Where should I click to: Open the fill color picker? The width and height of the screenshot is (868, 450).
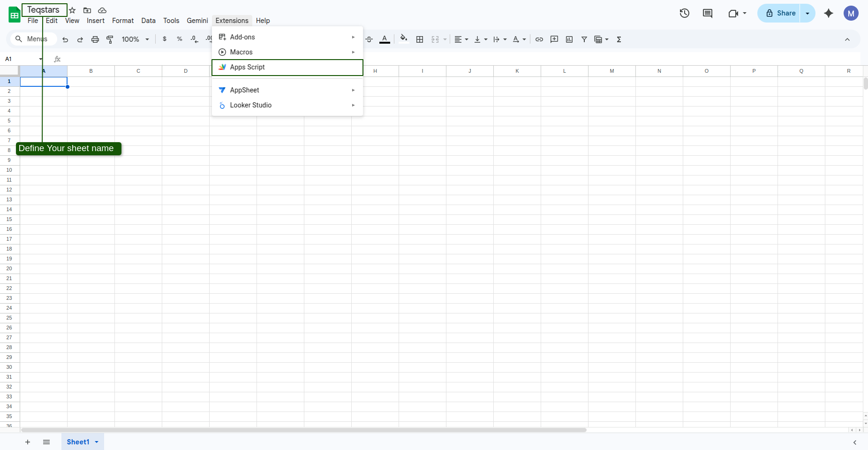pos(404,39)
